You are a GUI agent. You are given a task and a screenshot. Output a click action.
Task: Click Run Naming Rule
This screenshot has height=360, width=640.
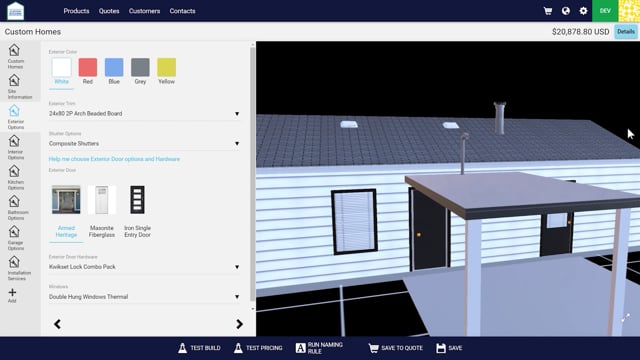(x=319, y=348)
